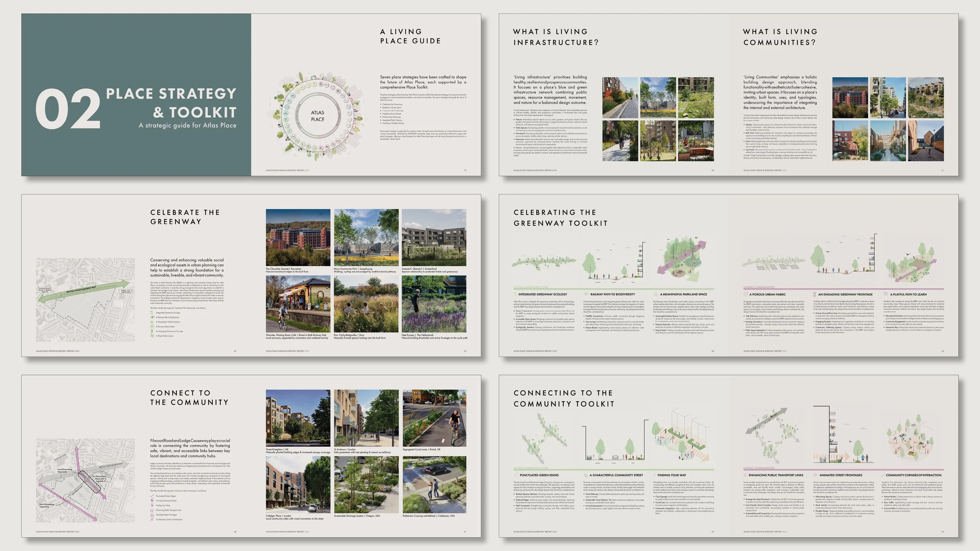Open the Segregated Cycle Lanes Bristol photo
Image resolution: width=980 pixels, height=551 pixels.
coord(434,418)
